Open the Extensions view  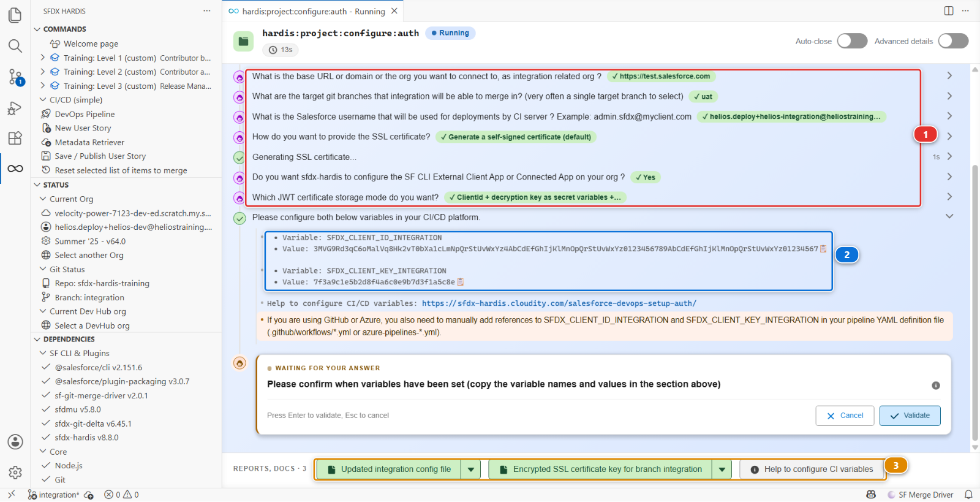15,138
